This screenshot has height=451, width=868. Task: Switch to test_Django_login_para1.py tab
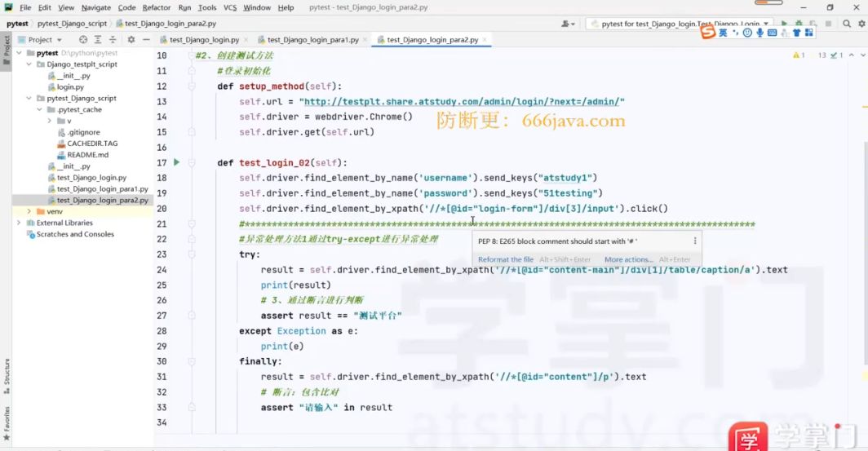point(312,40)
